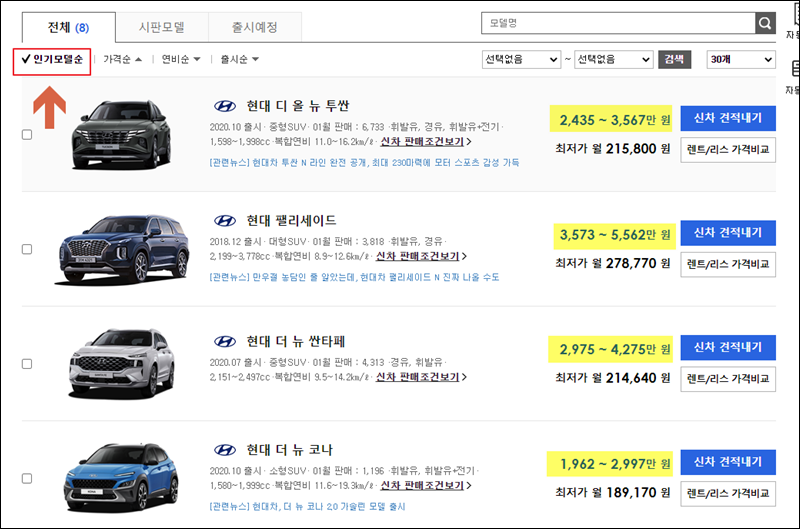Click Hyundai logo beside 디 올 뉴 투싼
This screenshot has width=800, height=529.
click(x=225, y=106)
